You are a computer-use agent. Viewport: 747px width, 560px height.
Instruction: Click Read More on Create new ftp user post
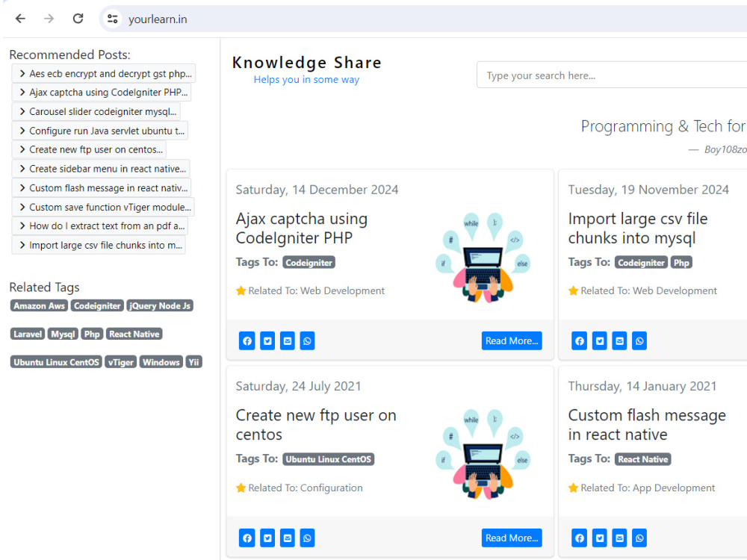512,538
